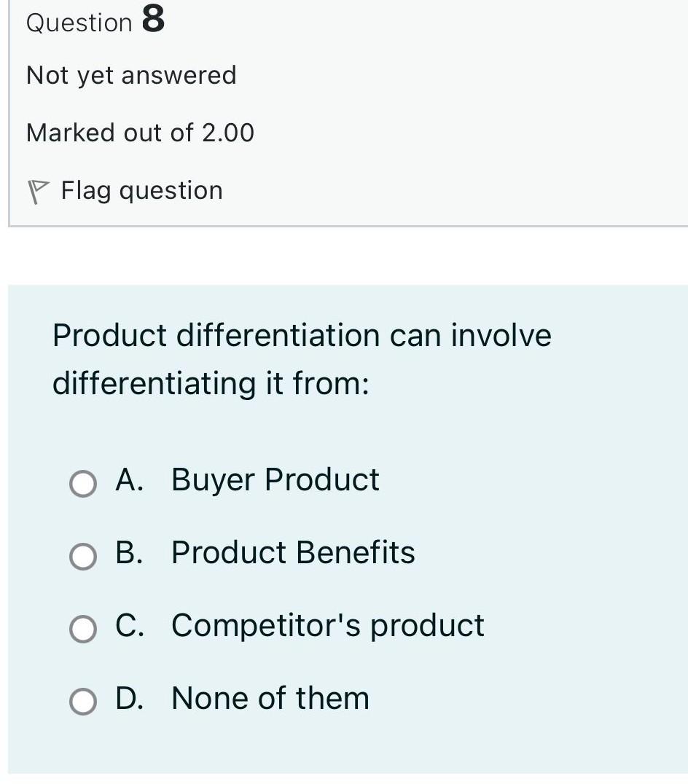Viewport: 688px width, 784px height.
Task: Select radio button for option D None of them
Action: pos(82,702)
